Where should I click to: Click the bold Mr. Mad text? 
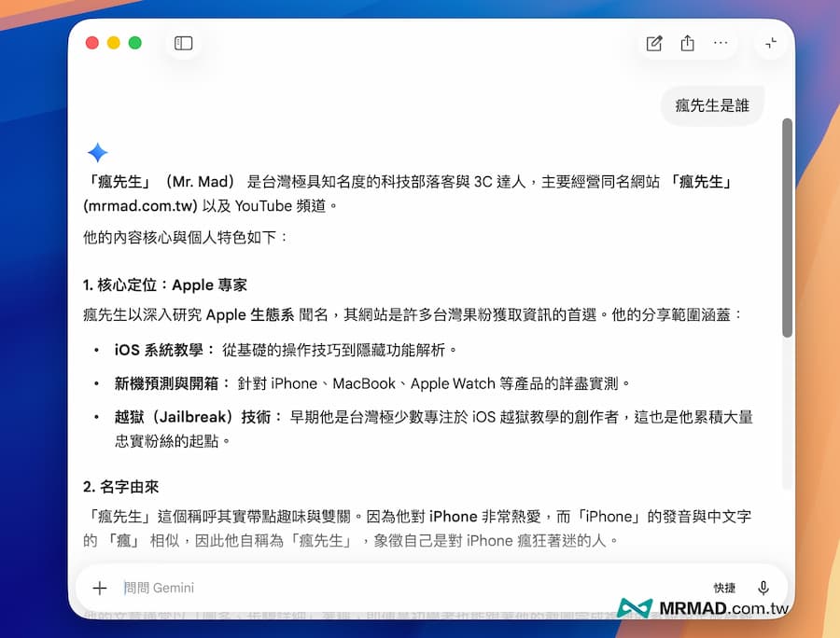click(x=199, y=183)
